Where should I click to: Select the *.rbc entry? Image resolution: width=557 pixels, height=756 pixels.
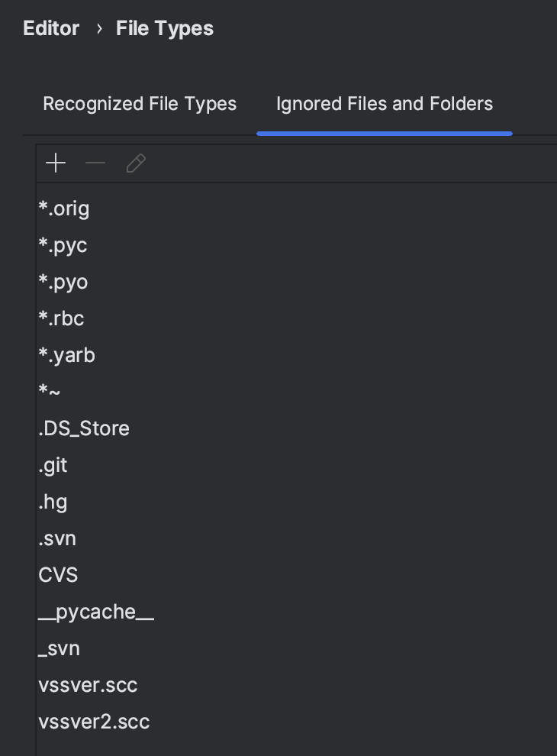tap(63, 318)
